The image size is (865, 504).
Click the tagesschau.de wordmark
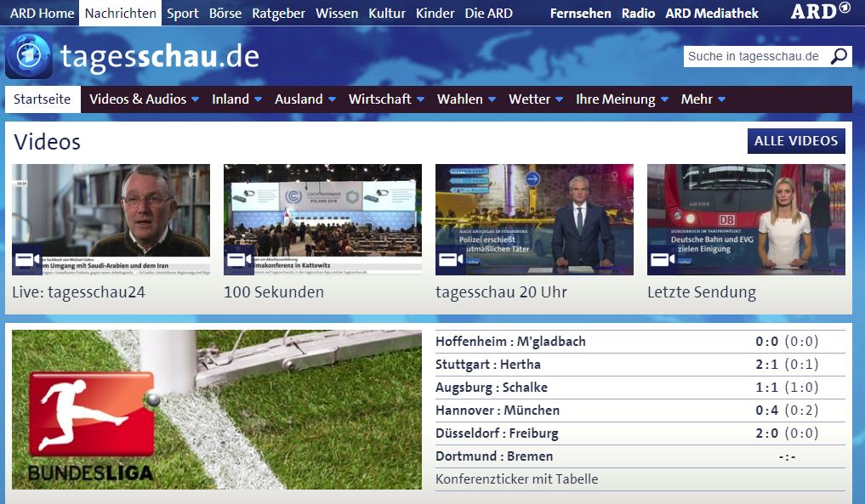[x=159, y=57]
